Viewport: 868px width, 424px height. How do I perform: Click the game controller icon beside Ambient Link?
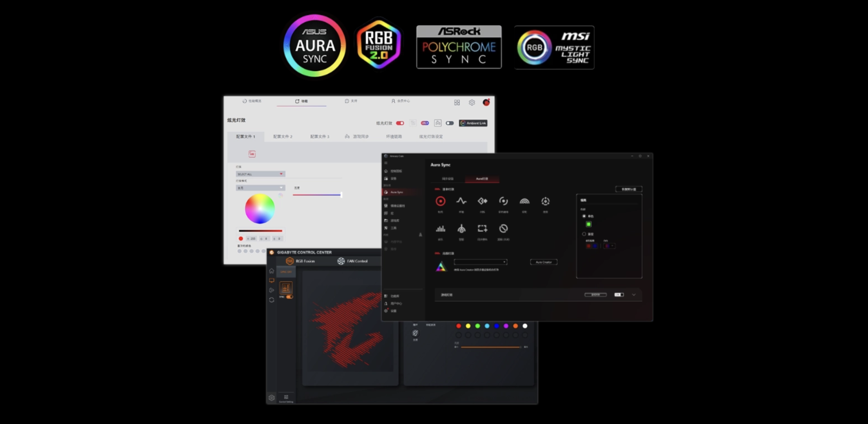click(x=438, y=123)
